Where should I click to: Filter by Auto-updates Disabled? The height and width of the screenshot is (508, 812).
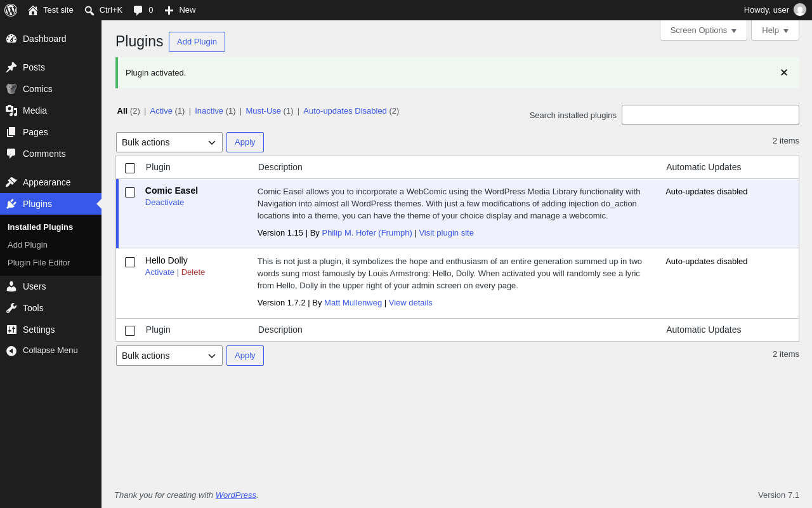[x=345, y=111]
